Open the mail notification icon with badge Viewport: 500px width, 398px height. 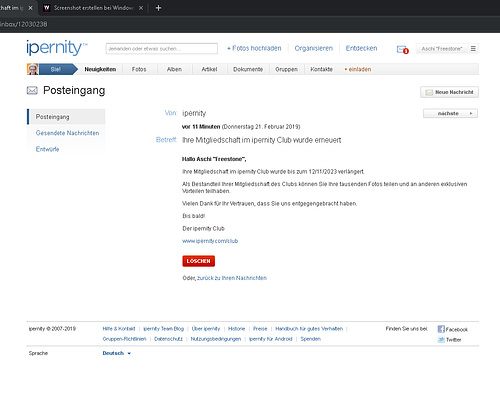click(402, 49)
